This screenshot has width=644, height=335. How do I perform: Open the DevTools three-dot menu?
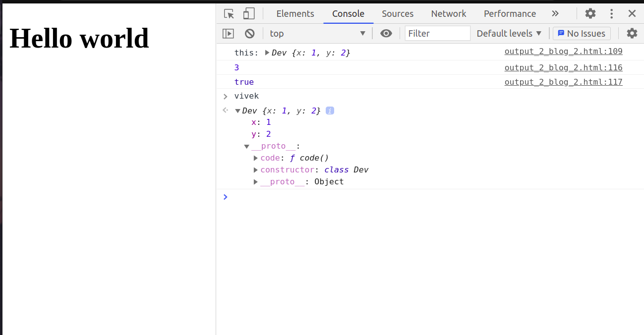[612, 13]
